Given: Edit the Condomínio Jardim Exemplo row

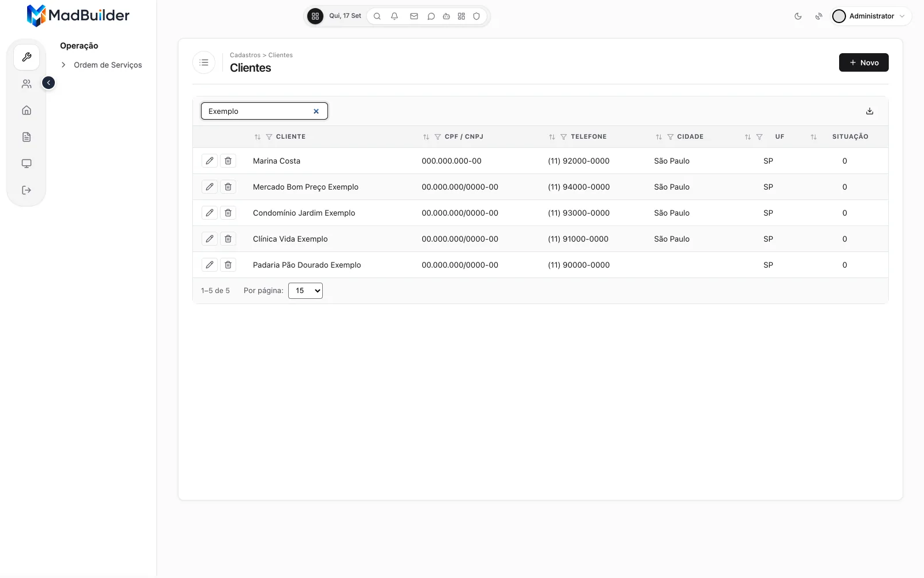Looking at the screenshot, I should 210,213.
